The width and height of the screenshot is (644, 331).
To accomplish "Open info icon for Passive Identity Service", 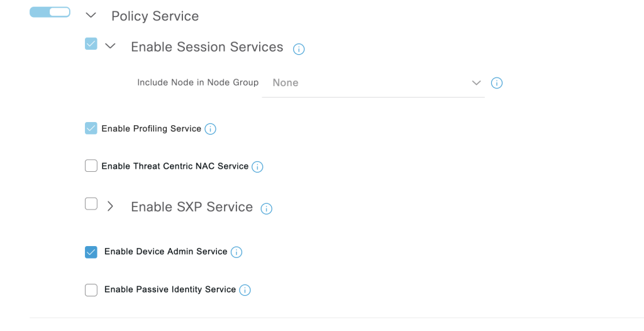I will (245, 290).
